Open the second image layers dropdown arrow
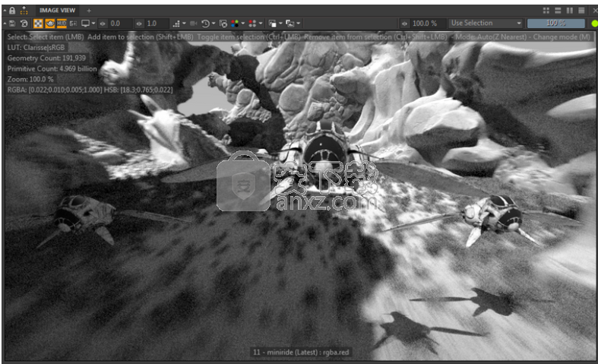 coord(298,24)
